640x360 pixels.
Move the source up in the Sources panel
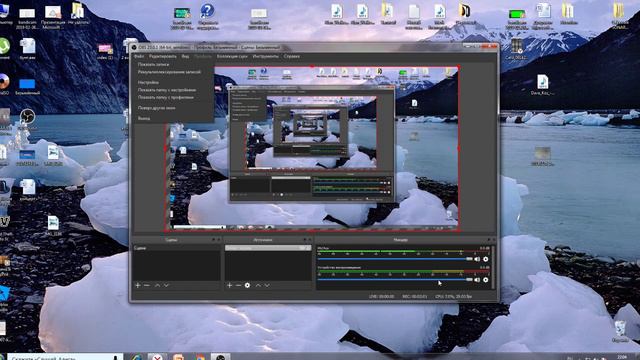coord(258,285)
